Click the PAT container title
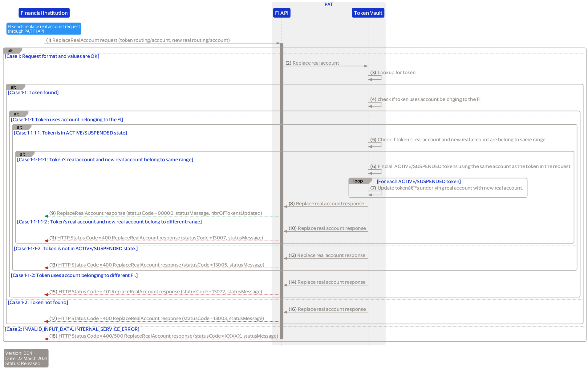 [x=328, y=4]
